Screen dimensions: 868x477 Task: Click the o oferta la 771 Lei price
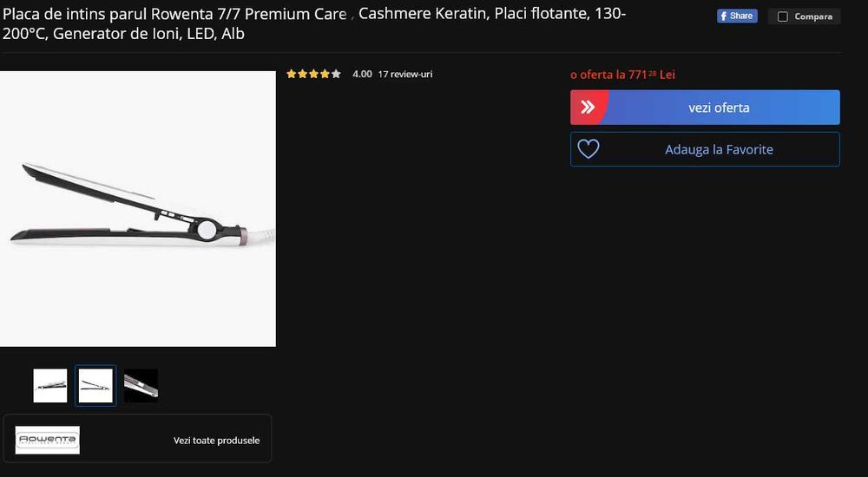point(622,74)
